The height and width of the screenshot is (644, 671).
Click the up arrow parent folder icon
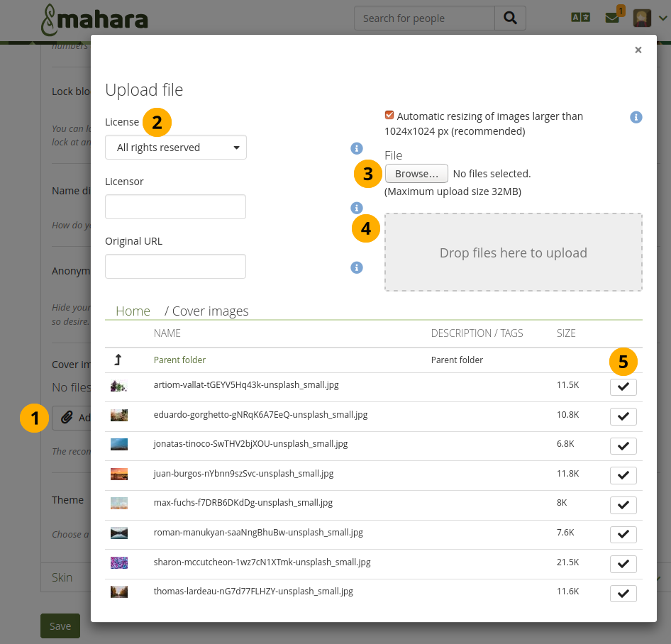coord(118,360)
